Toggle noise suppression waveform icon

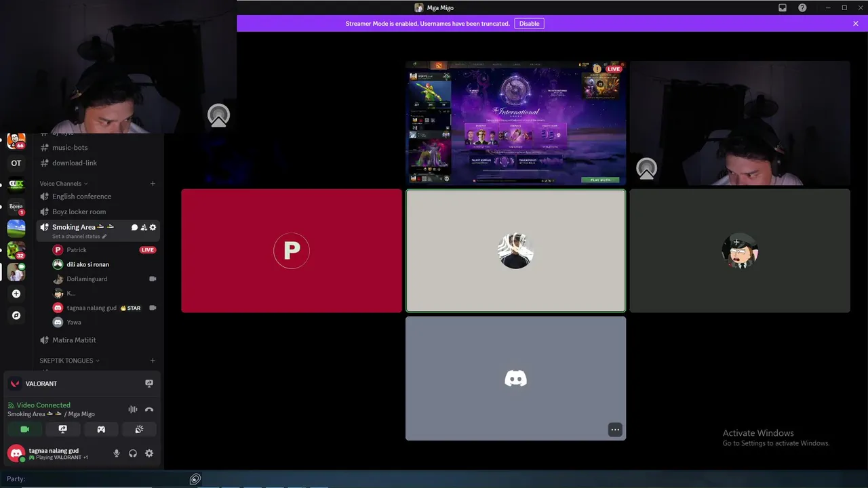pyautogui.click(x=133, y=409)
